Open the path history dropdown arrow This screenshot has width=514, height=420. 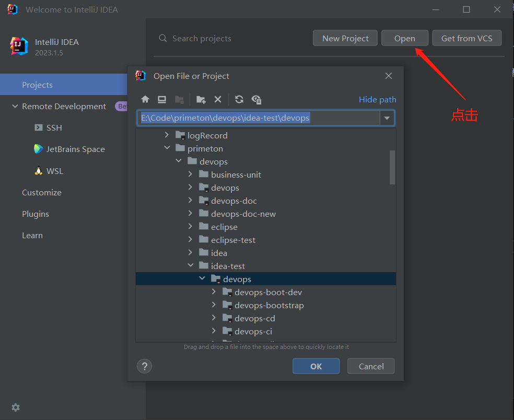tap(387, 118)
